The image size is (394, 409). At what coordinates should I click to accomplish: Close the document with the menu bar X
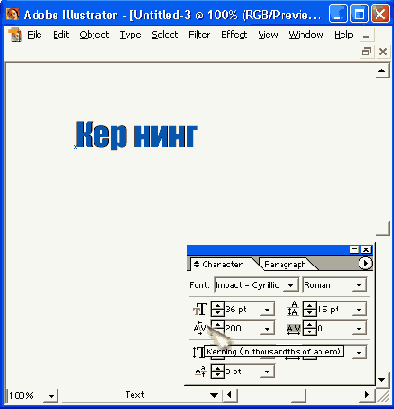pos(383,52)
